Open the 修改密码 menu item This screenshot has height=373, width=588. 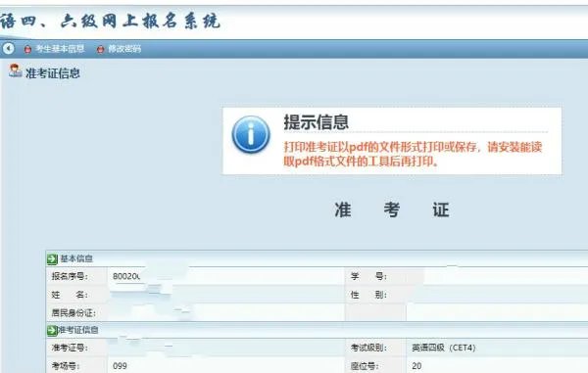[124, 49]
